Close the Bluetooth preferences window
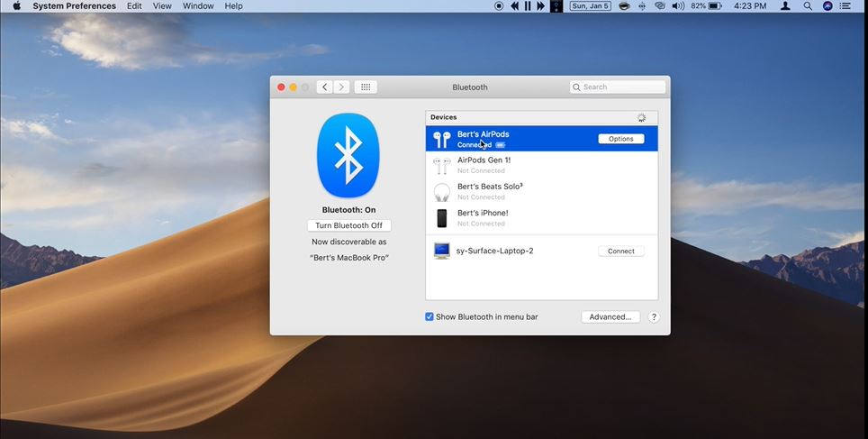The image size is (868, 439). [x=281, y=87]
